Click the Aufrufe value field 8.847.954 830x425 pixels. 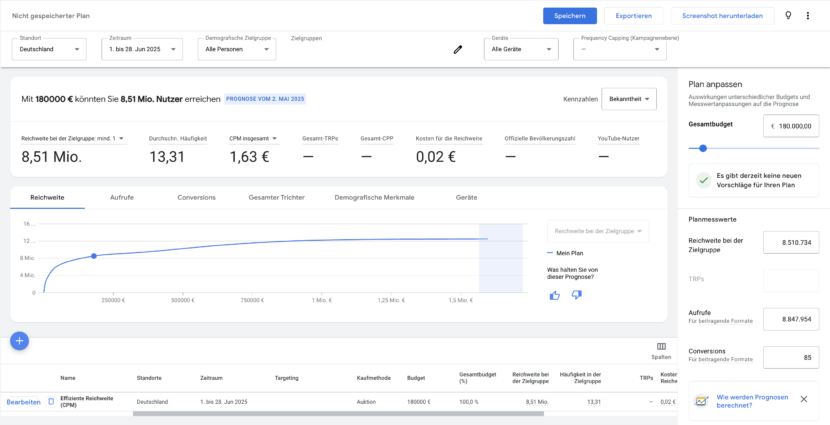791,319
